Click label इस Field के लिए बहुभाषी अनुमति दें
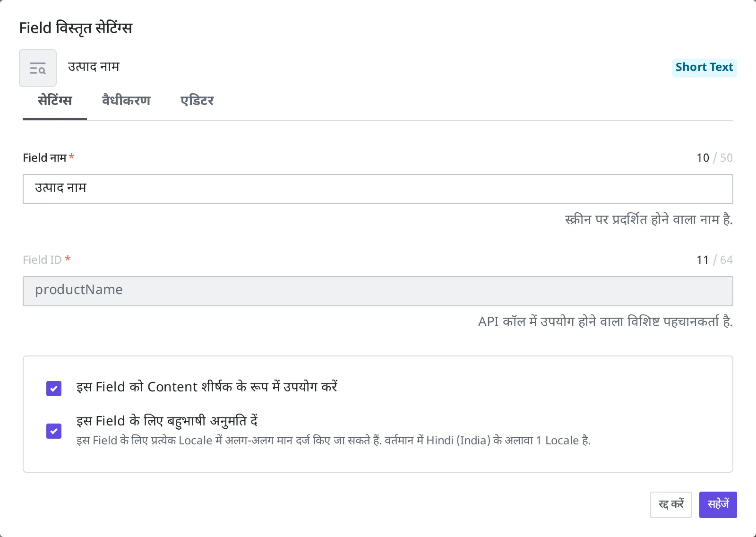756x537 pixels. [x=167, y=421]
